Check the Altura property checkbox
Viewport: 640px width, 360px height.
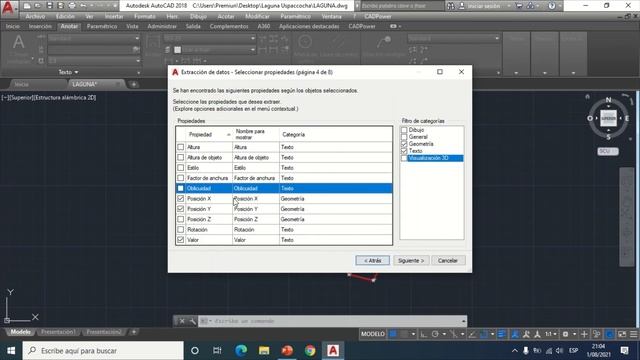[x=180, y=147]
